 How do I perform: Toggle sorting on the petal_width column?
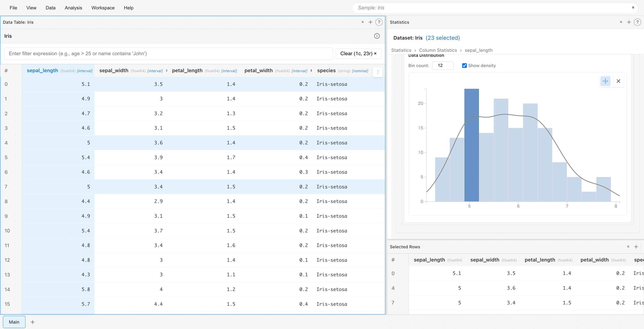pos(311,71)
